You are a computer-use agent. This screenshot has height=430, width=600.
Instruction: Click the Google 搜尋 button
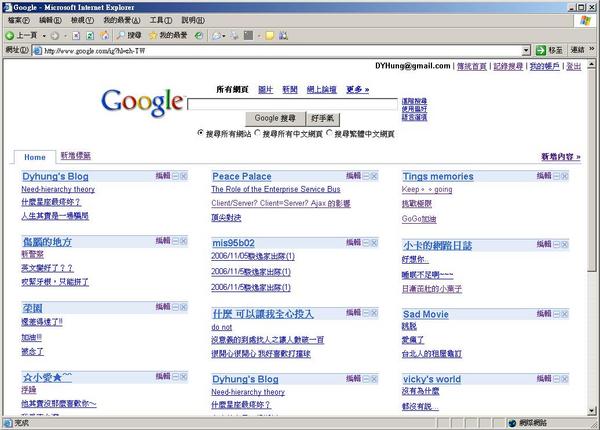click(275, 118)
